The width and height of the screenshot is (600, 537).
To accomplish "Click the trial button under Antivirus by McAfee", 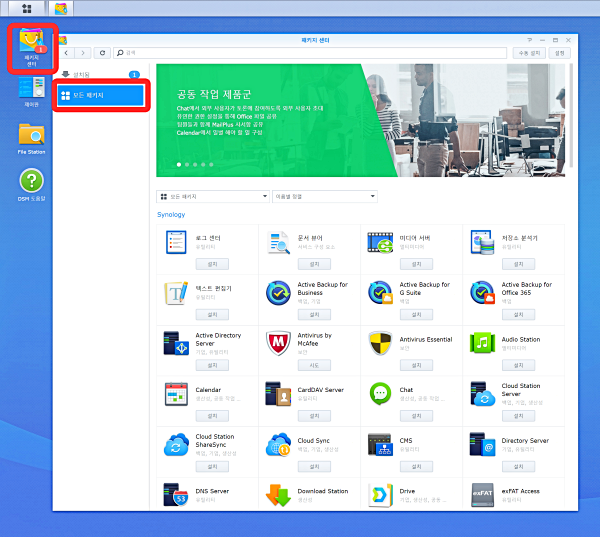I will point(314,365).
